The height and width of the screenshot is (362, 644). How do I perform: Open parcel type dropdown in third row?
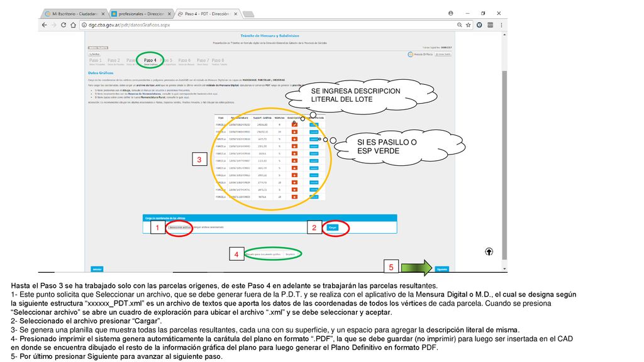tap(314, 139)
